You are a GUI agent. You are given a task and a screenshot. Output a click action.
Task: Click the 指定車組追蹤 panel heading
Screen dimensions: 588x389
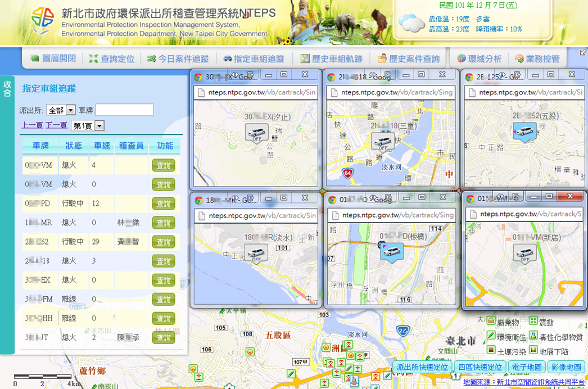tap(49, 88)
